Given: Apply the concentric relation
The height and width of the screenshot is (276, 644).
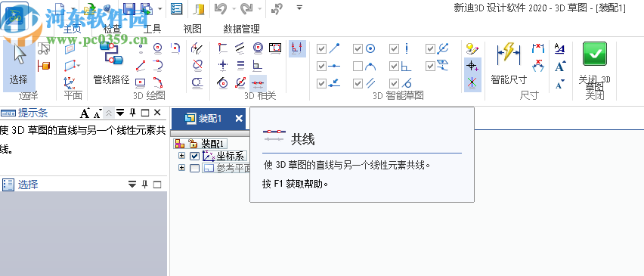Looking at the screenshot, I should coord(258,48).
